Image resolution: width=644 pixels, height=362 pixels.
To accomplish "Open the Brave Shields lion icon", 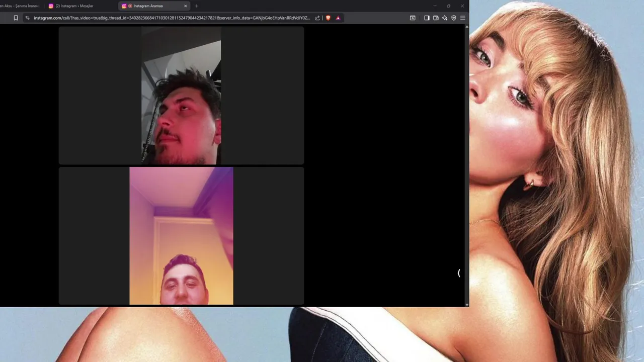I will 328,18.
